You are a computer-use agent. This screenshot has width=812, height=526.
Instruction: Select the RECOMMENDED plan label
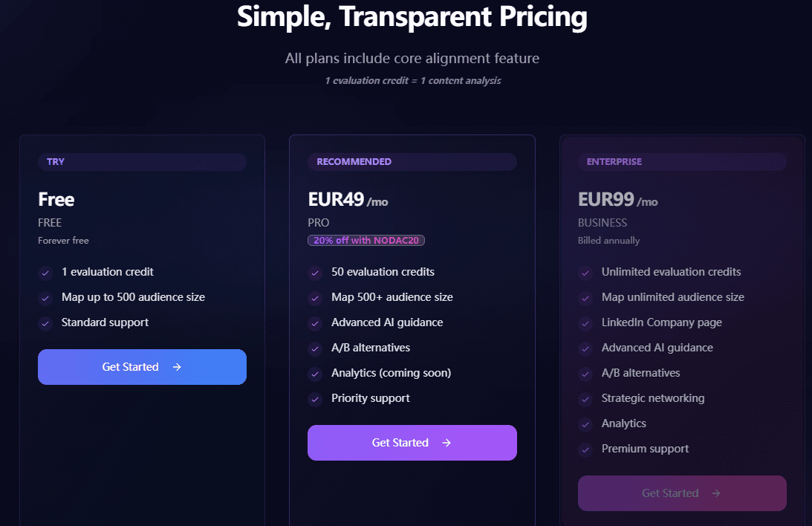[354, 161]
